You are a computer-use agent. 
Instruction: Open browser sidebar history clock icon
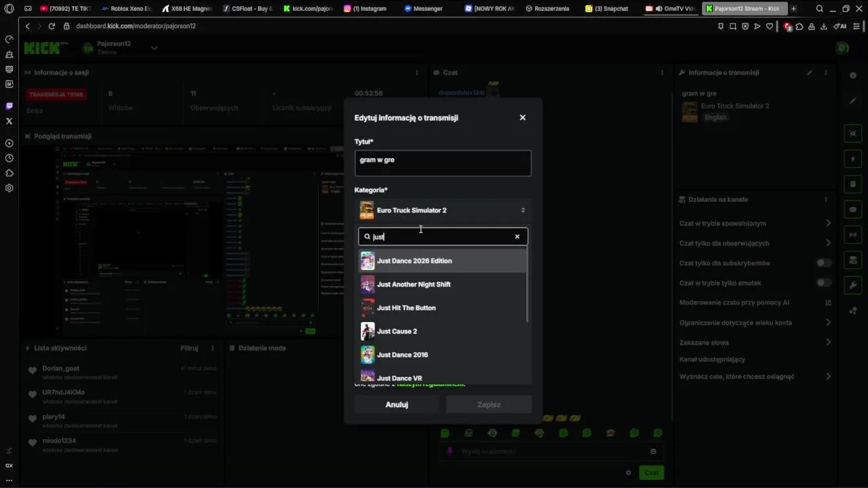point(9,158)
